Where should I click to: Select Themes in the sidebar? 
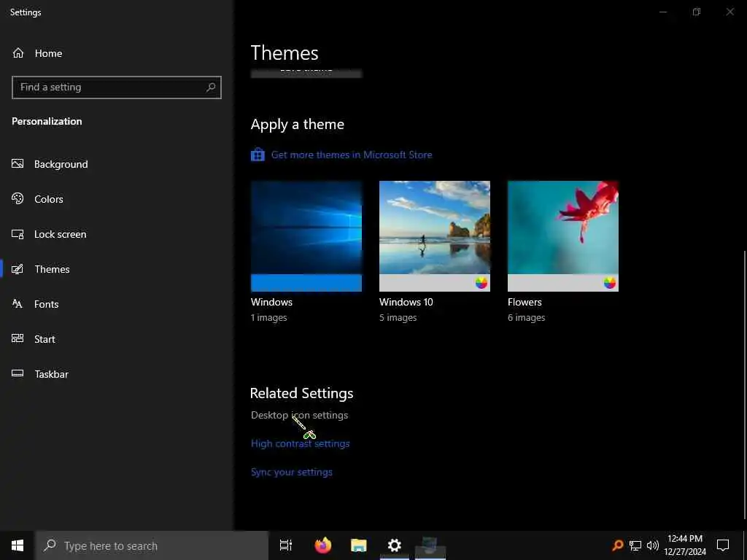[52, 269]
